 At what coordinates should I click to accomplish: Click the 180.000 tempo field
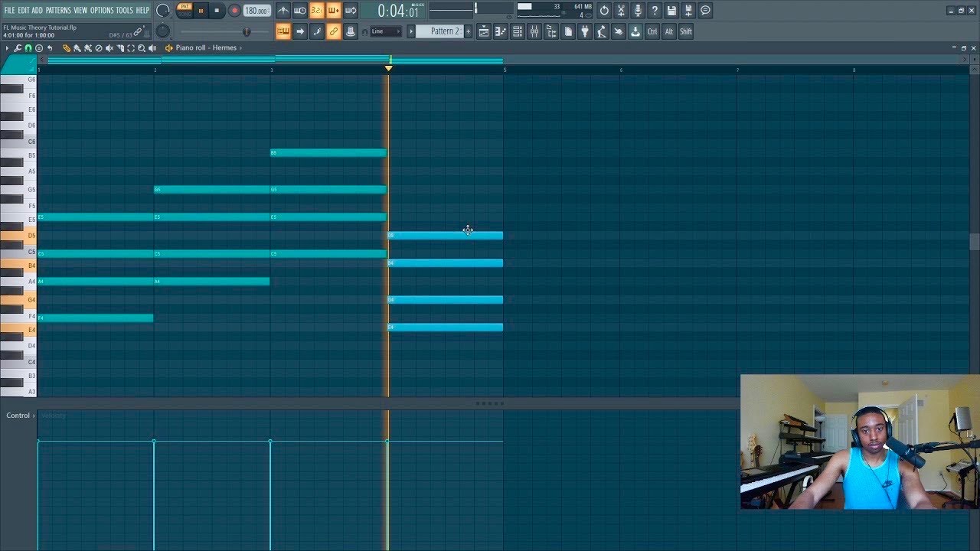(256, 11)
